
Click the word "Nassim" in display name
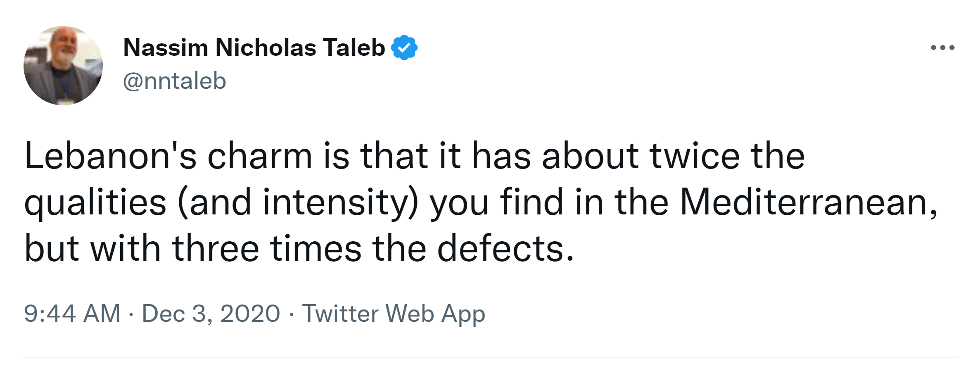click(165, 48)
